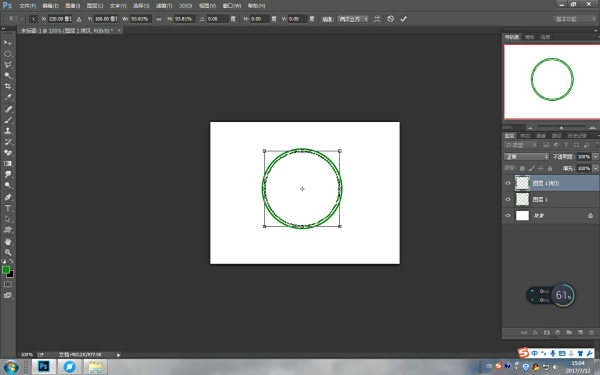Select the Hand tool
Image resolution: width=600 pixels, height=375 pixels.
point(8,242)
